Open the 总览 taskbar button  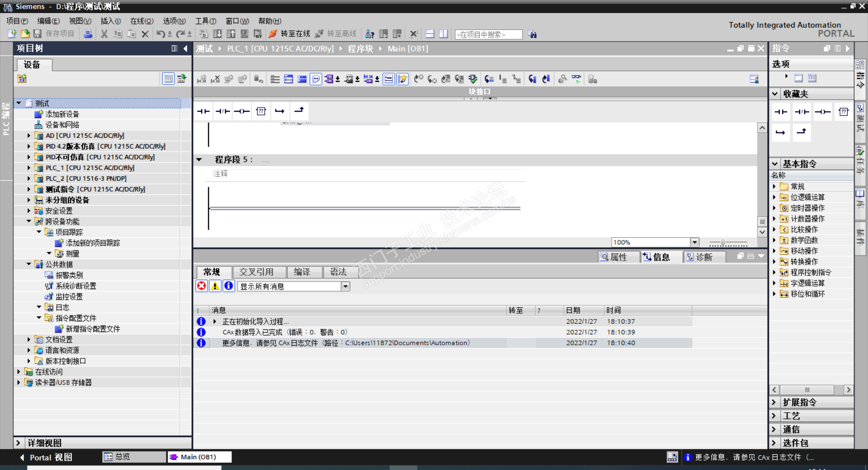tap(134, 457)
